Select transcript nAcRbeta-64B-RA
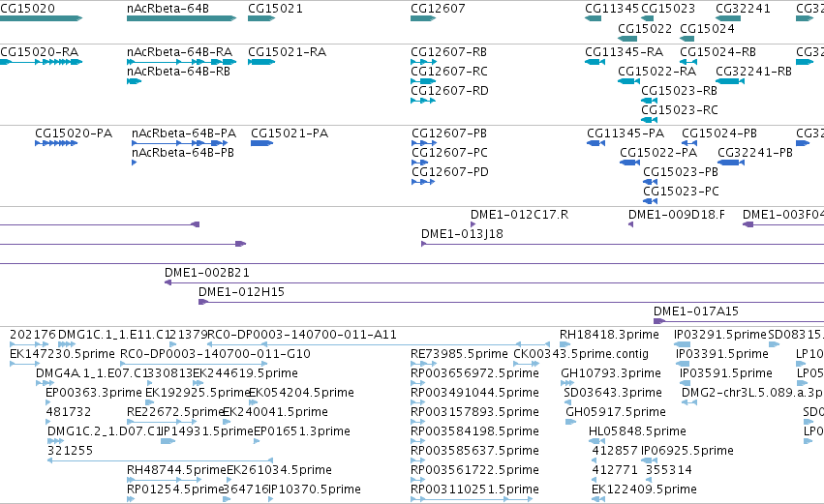Screen dimensions: 824x504 click(180, 52)
